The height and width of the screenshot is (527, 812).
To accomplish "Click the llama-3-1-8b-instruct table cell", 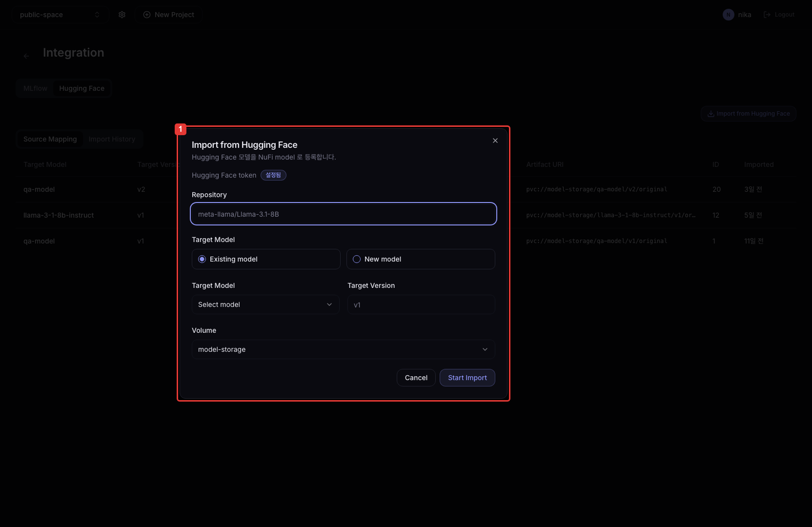I will click(x=59, y=215).
